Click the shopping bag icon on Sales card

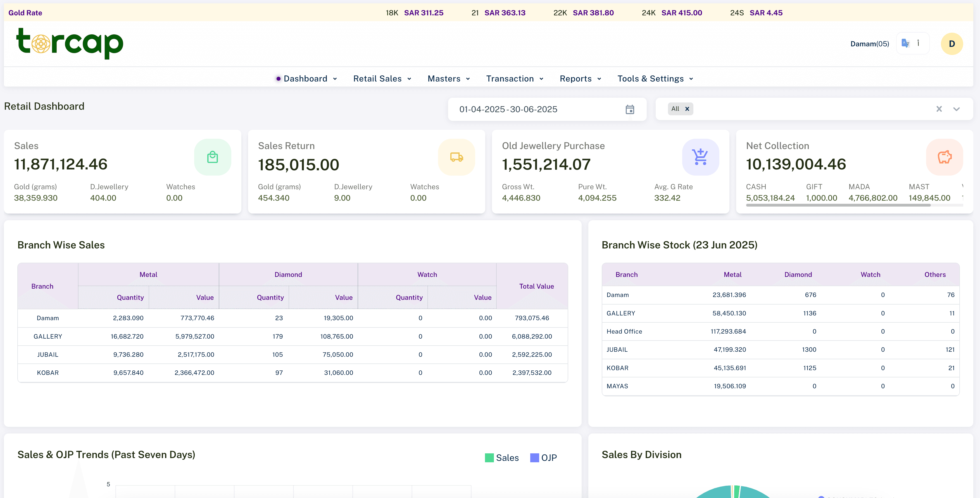[x=212, y=157]
